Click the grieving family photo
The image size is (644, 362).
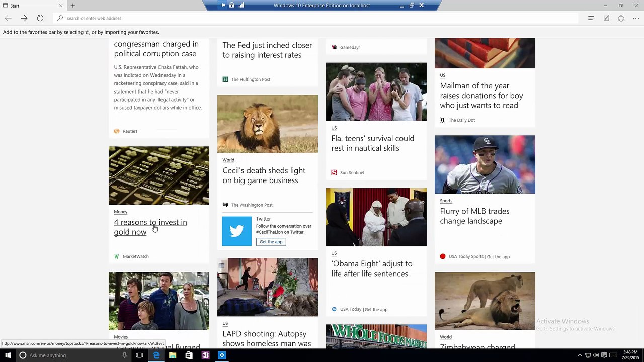point(376,92)
